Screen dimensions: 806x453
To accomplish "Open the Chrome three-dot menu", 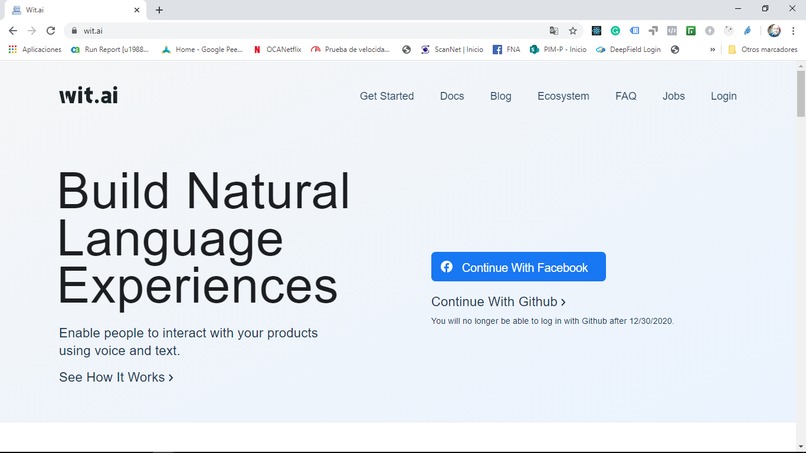I will coord(793,31).
